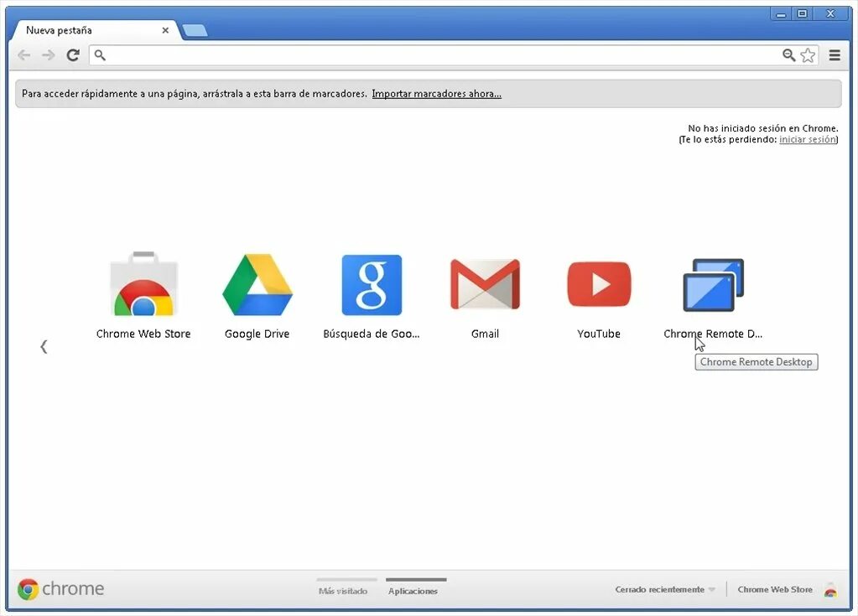Viewport: 858px width, 616px height.
Task: Open the YouTube app
Action: (x=599, y=284)
